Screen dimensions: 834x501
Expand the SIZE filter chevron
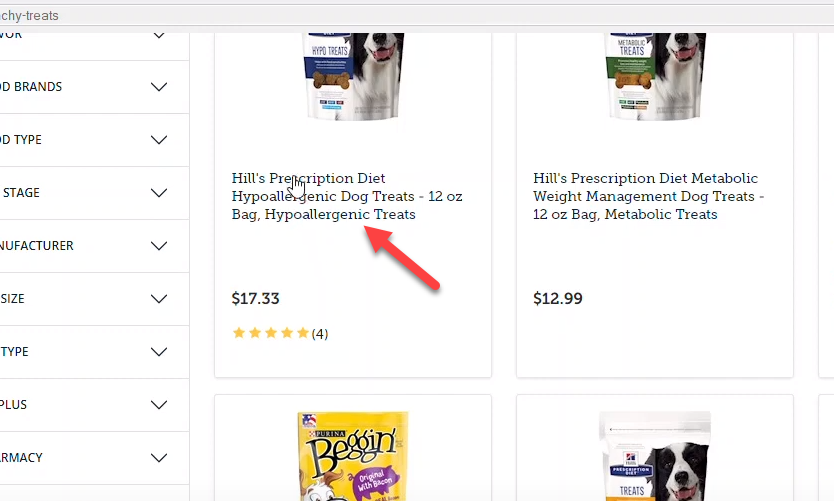pos(159,299)
